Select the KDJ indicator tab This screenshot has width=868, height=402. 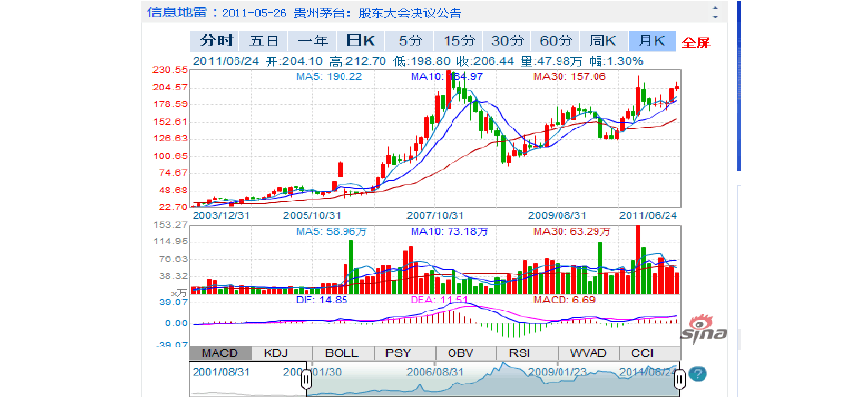pos(279,352)
